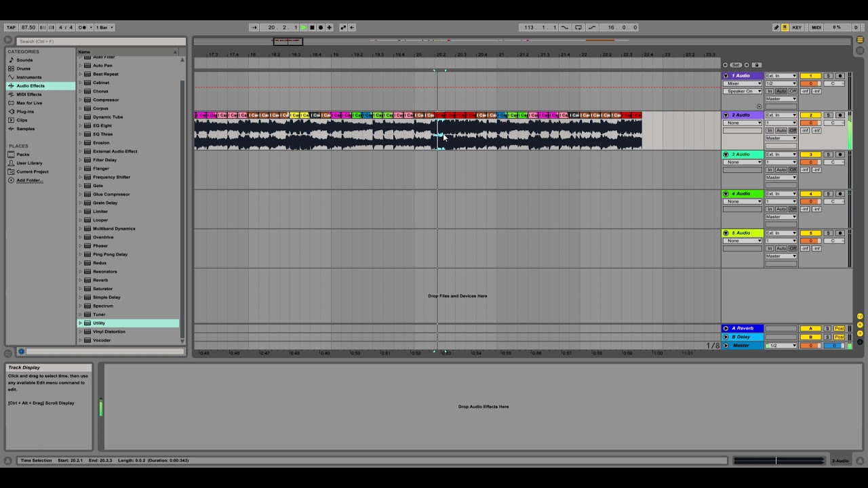Screen dimensions: 868x488
Task: Toggle the Loop switch
Action: pos(578,27)
